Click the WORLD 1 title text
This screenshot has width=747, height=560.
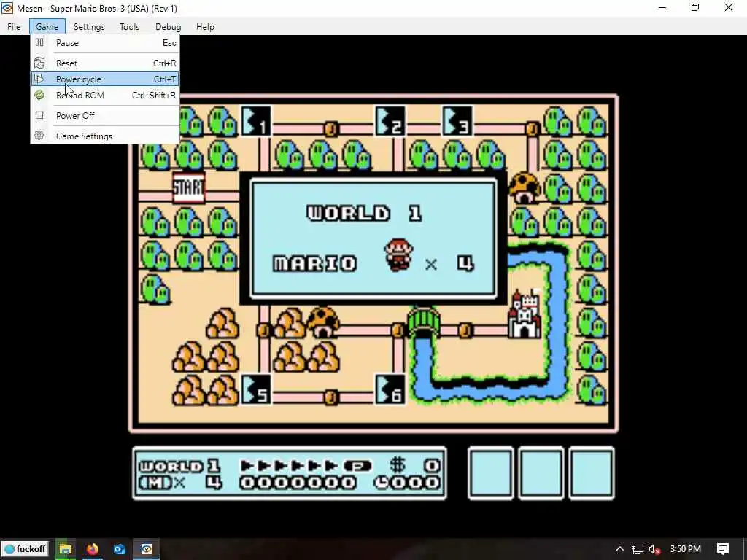365,214
